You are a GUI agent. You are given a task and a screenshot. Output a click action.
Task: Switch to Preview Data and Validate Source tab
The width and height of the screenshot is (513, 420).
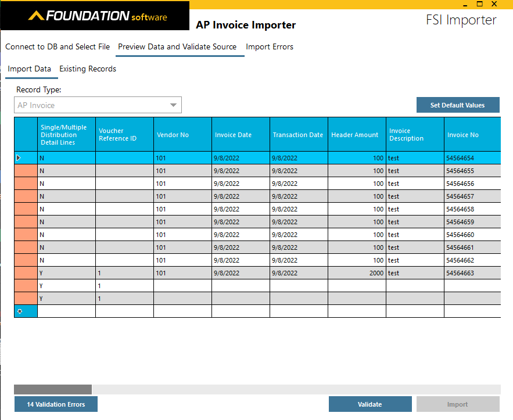coord(177,47)
